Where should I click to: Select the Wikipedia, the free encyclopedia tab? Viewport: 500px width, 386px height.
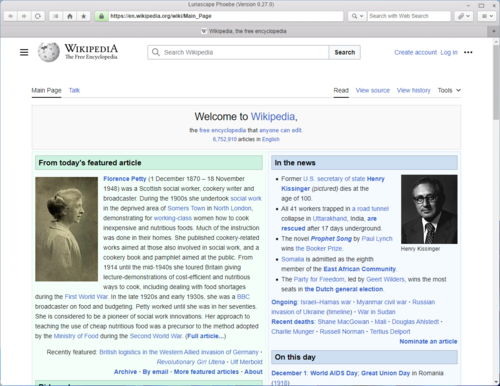click(244, 31)
